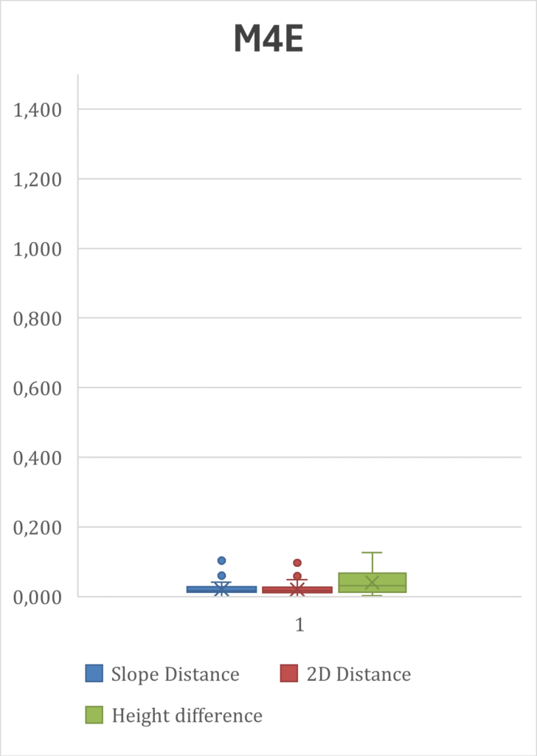
Task: Click the category label 1 below the axis
Action: [299, 625]
